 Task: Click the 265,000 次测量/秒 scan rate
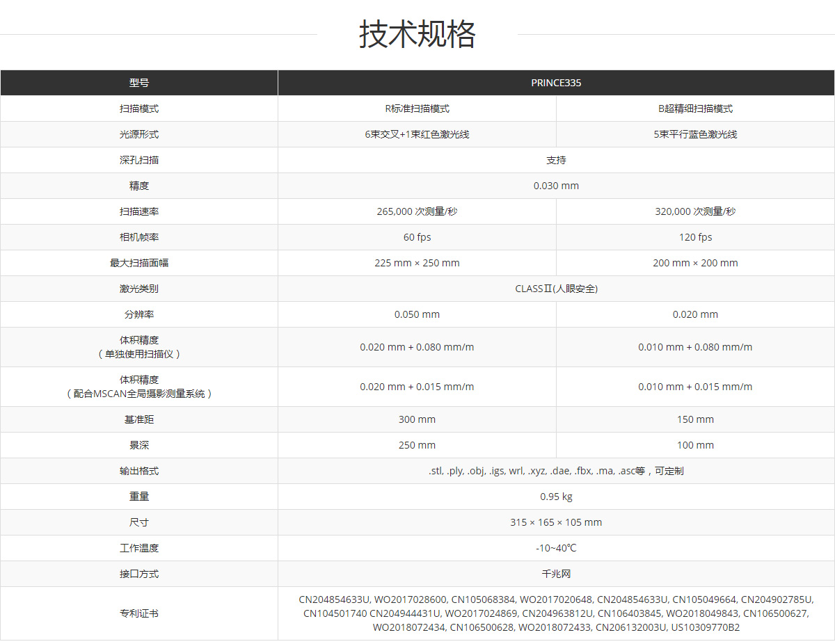click(417, 211)
